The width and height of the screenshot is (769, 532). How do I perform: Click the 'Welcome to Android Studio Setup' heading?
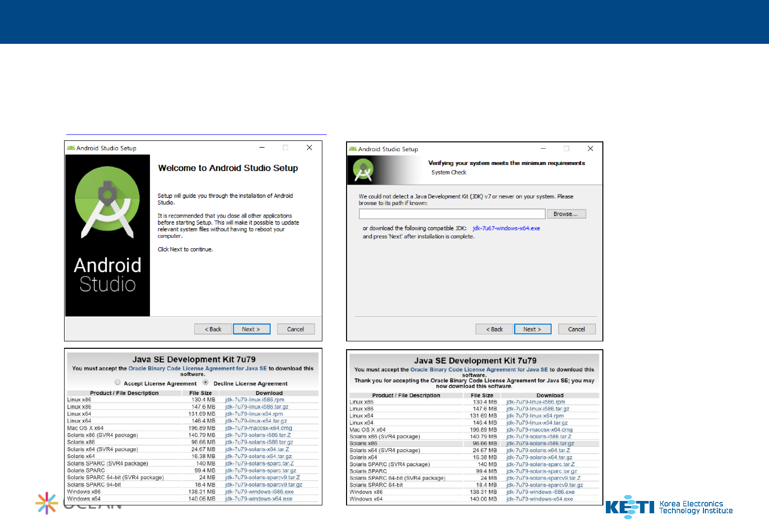[228, 168]
